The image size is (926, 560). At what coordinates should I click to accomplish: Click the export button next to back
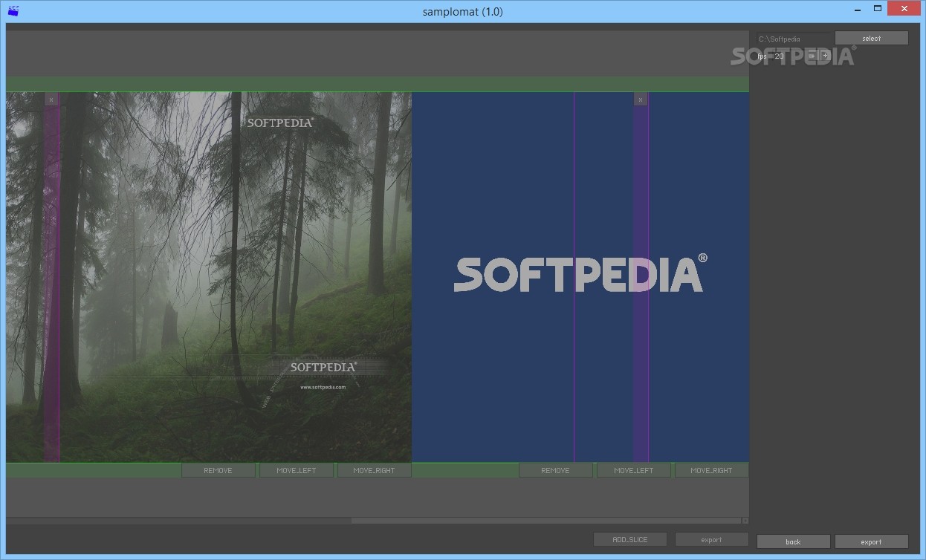(872, 541)
